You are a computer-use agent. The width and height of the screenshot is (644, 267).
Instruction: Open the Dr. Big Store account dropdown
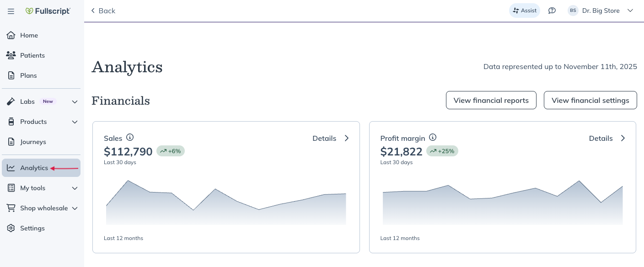coord(630,11)
